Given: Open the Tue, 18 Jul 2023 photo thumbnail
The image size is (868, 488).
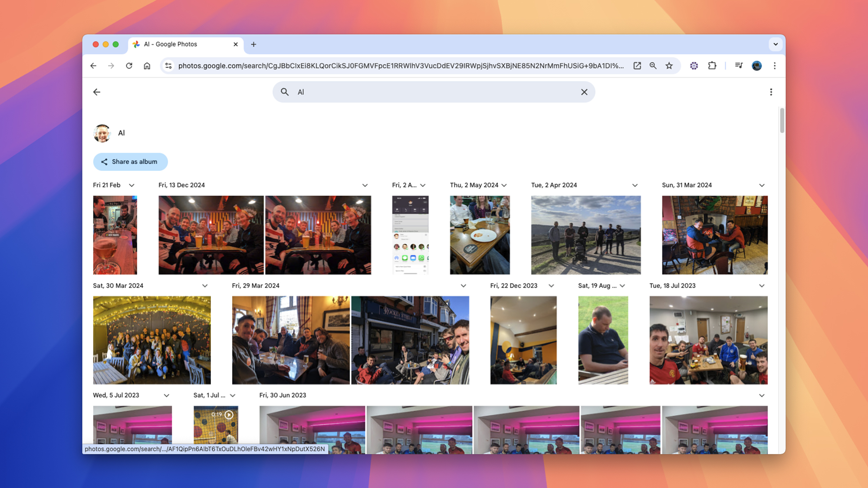Looking at the screenshot, I should coord(708,340).
